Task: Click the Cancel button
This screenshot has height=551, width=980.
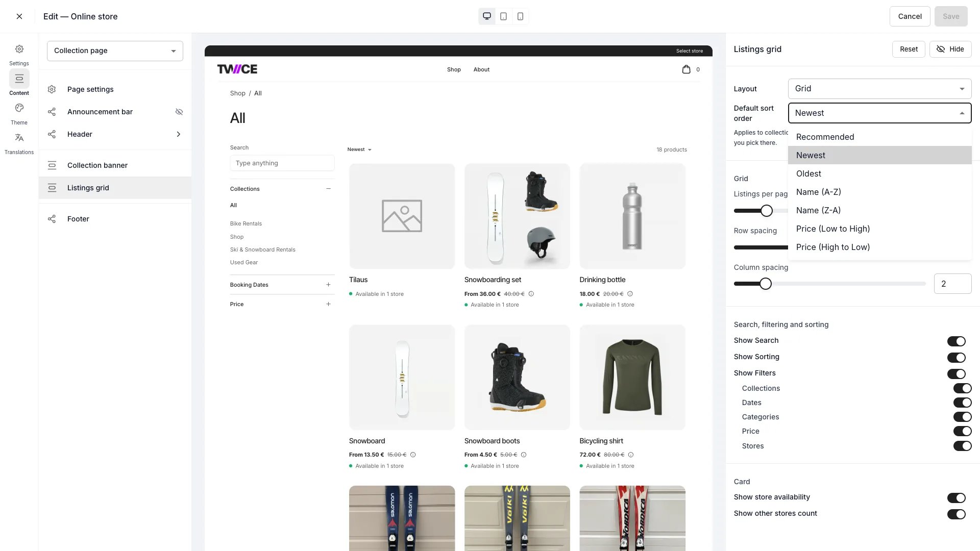Action: tap(910, 16)
